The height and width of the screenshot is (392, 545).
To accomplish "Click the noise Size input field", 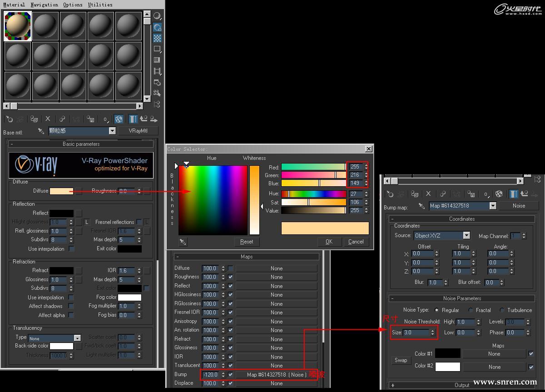I will pyautogui.click(x=416, y=332).
